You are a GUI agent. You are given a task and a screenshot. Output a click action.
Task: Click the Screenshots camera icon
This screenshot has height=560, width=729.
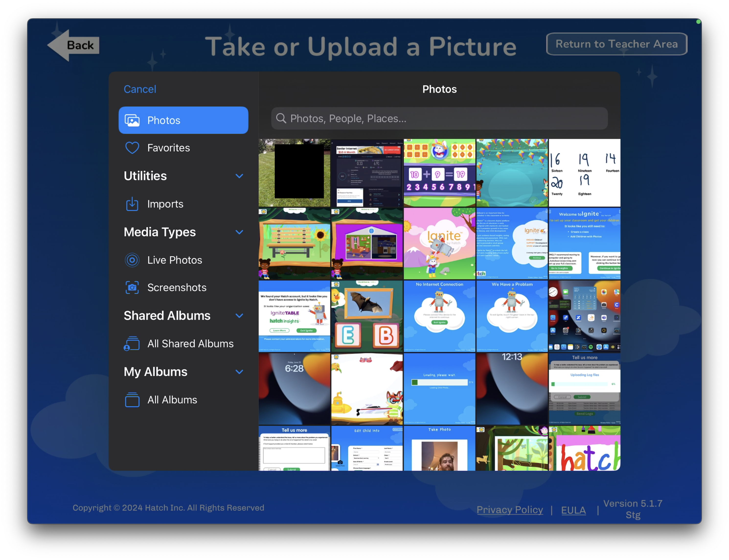tap(132, 287)
